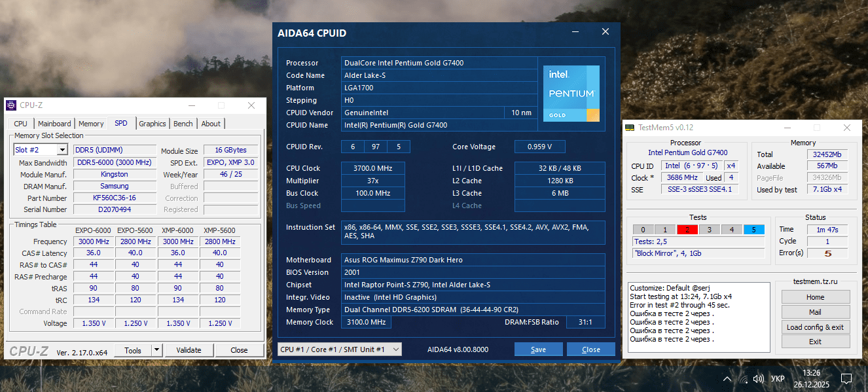Click the DRAM:FSB Ratio value 31:1

[x=585, y=322]
